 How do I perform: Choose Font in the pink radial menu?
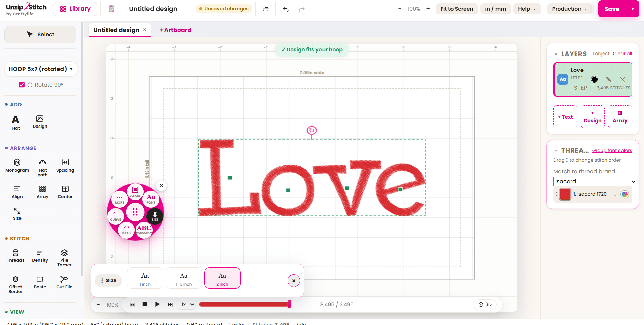click(151, 199)
